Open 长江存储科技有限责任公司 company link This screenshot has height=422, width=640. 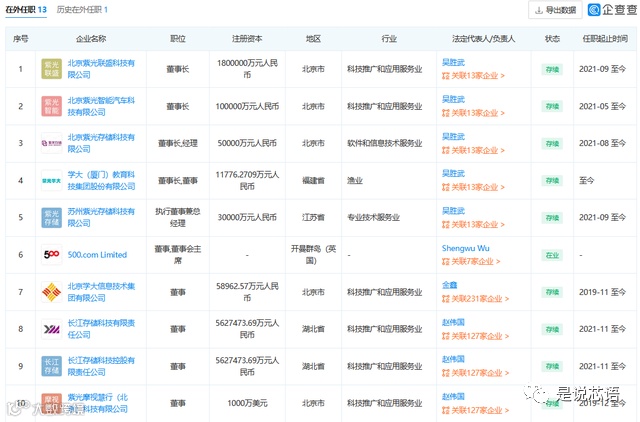pos(101,329)
